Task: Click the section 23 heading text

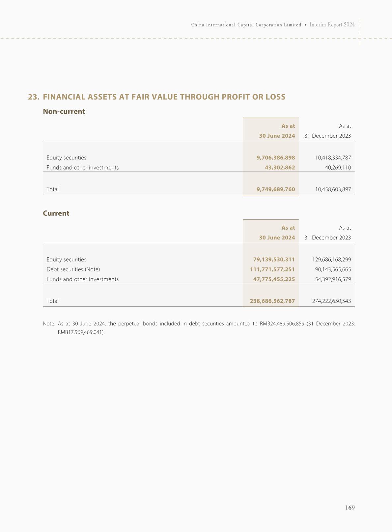Action: tap(157, 97)
